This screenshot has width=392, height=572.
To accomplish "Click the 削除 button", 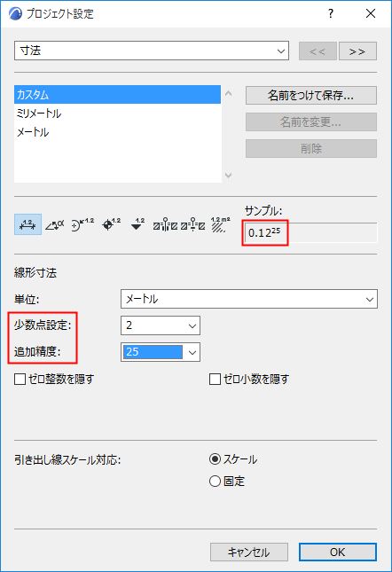I will point(311,148).
